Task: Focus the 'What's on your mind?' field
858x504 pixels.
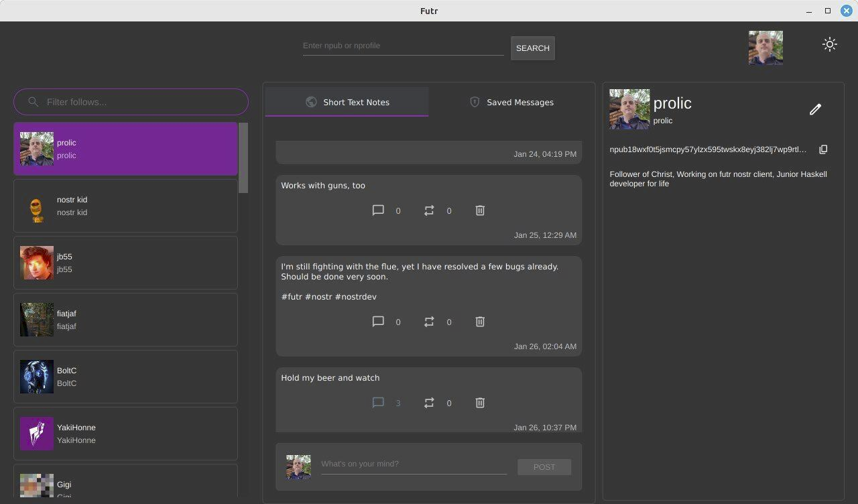Action: (x=414, y=464)
